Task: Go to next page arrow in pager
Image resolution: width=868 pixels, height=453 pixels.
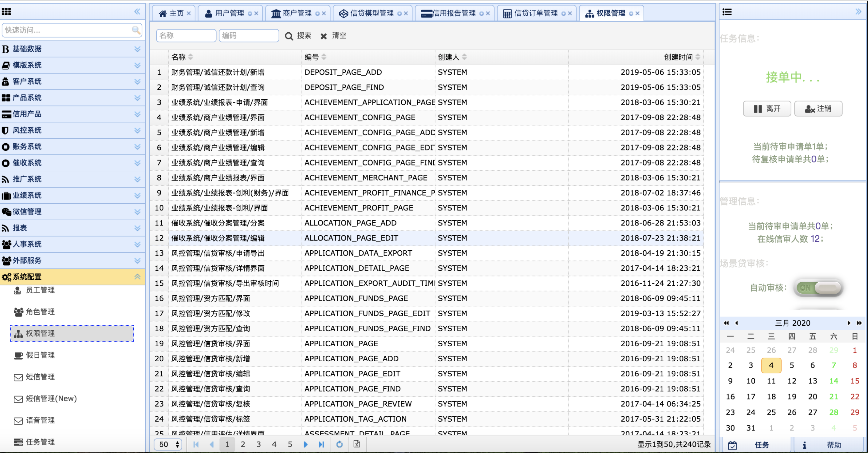Action: point(306,444)
